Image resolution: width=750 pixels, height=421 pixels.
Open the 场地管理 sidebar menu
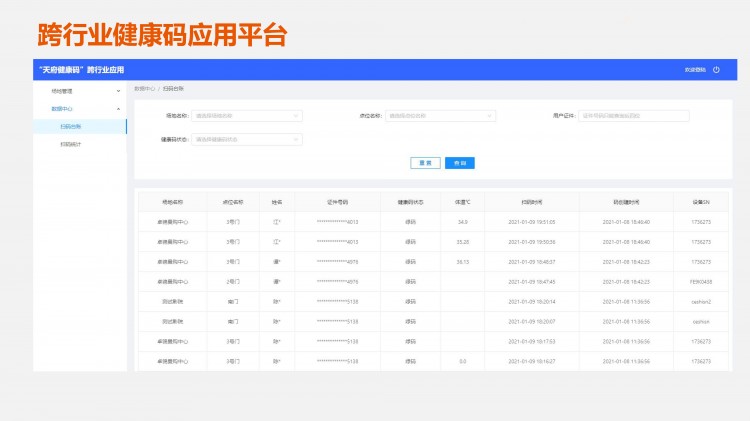click(62, 91)
